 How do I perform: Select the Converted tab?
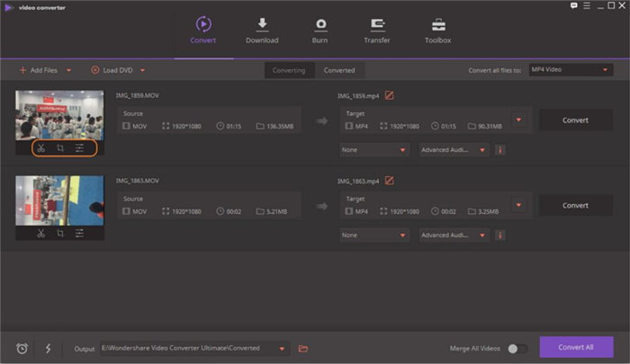(339, 70)
